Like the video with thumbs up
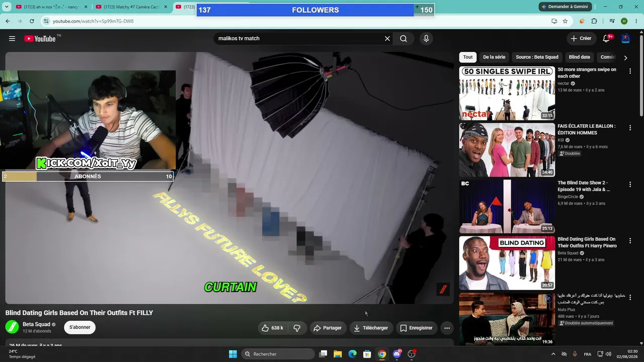The width and height of the screenshot is (644, 362). (x=272, y=328)
